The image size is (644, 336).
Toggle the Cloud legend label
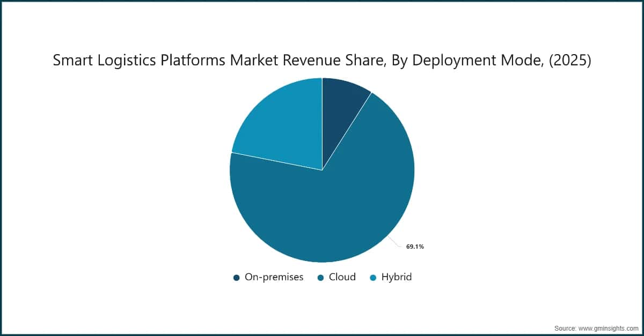(342, 277)
